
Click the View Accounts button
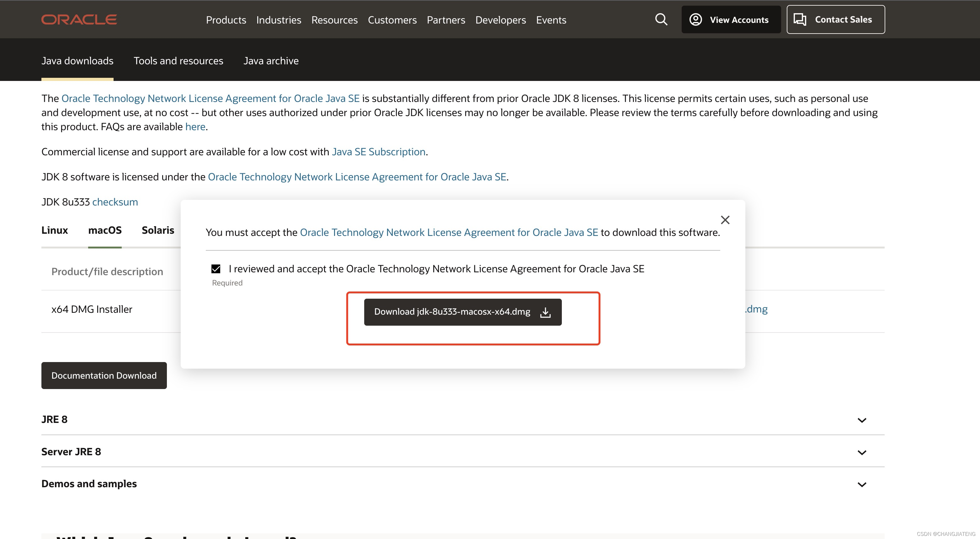pos(731,19)
